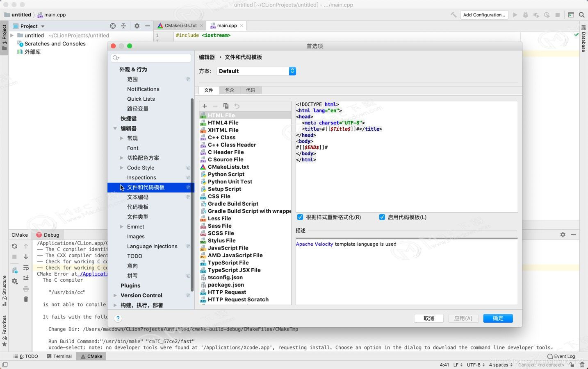The image size is (588, 369).
Task: Select the CMakeLists.txt template in list
Action: pos(245,167)
